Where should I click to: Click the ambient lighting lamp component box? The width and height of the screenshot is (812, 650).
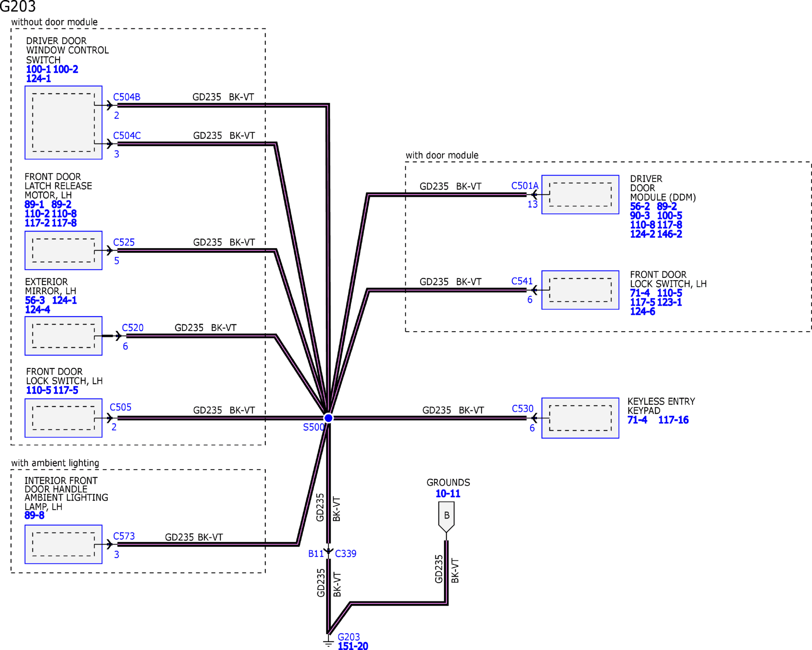click(x=63, y=544)
